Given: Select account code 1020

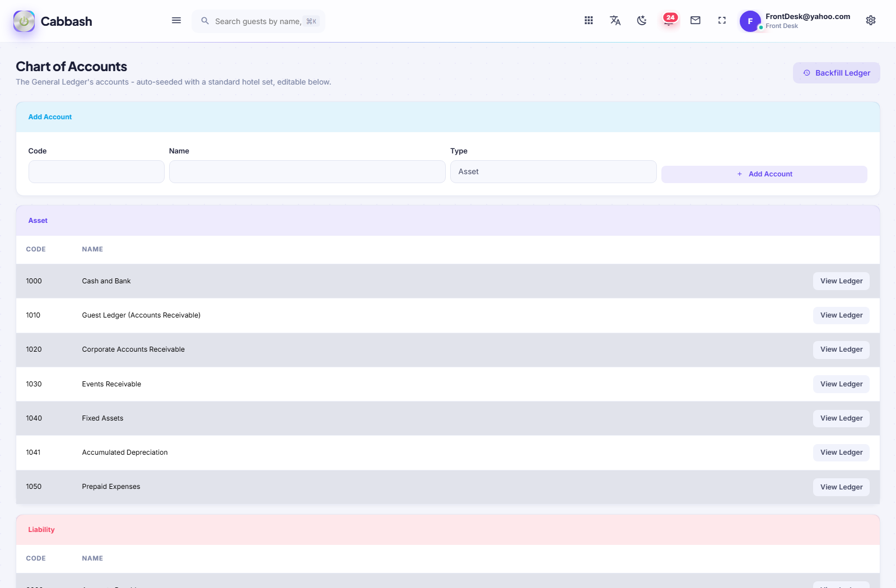Looking at the screenshot, I should (x=34, y=349).
